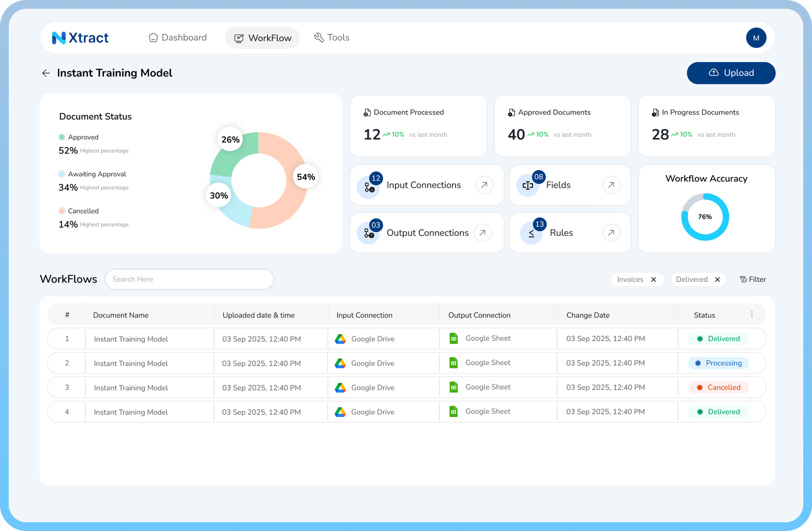
Task: Open the Filter options
Action: coord(752,279)
